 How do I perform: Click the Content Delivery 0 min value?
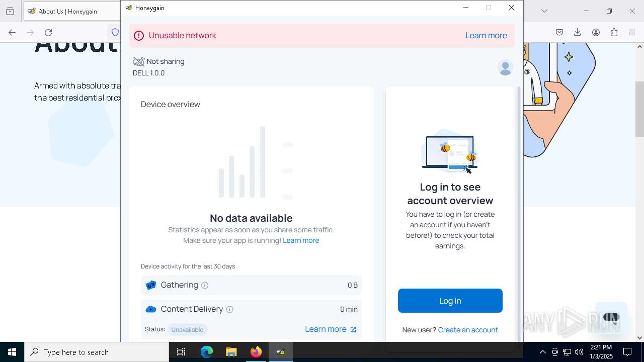coord(349,309)
